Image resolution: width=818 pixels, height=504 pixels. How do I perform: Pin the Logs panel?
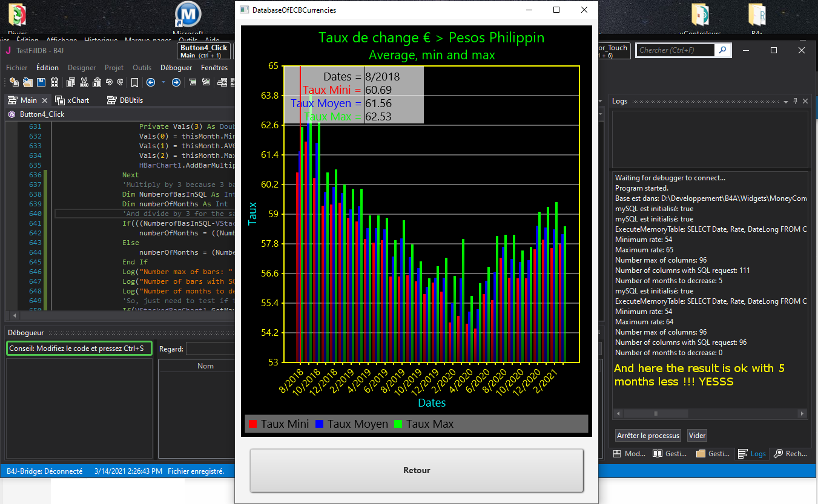point(796,101)
